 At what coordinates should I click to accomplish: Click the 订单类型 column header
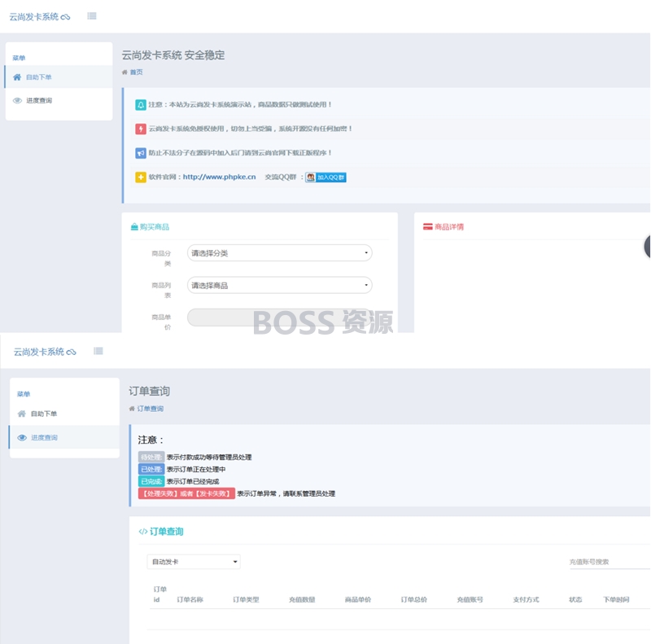pyautogui.click(x=246, y=599)
